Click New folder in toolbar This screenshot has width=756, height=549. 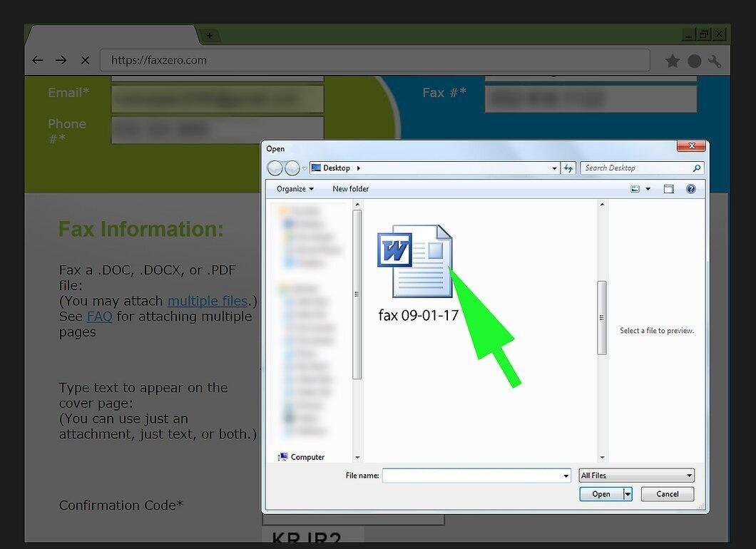tap(350, 189)
